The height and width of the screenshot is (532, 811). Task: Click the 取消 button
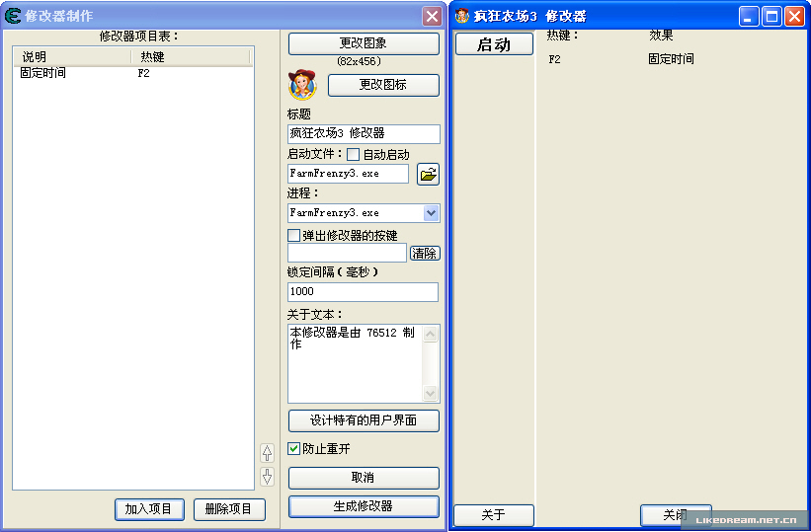click(364, 478)
